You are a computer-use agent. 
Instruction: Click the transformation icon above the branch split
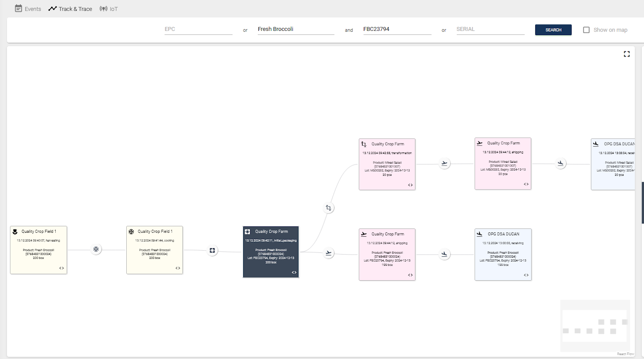(328, 208)
